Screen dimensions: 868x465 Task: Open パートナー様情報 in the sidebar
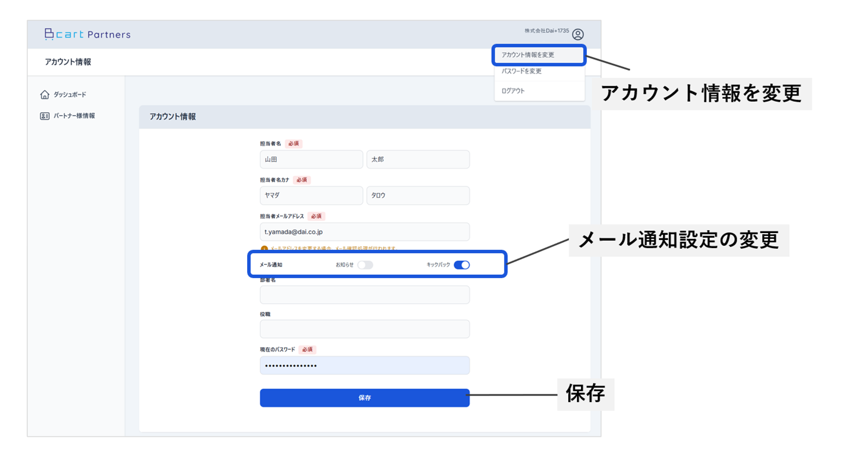pyautogui.click(x=74, y=116)
